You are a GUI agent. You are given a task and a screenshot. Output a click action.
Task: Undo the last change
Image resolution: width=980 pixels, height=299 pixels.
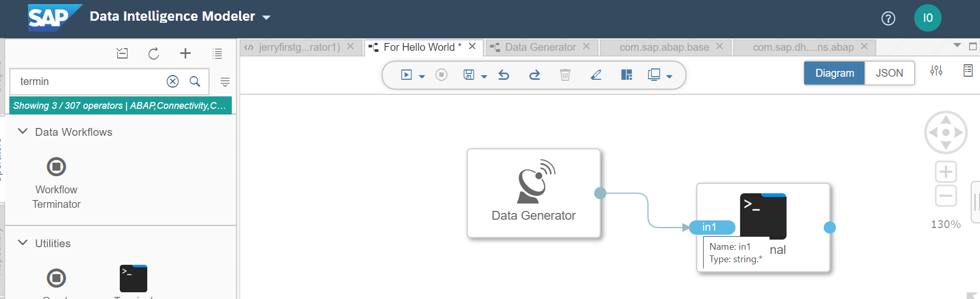point(503,75)
